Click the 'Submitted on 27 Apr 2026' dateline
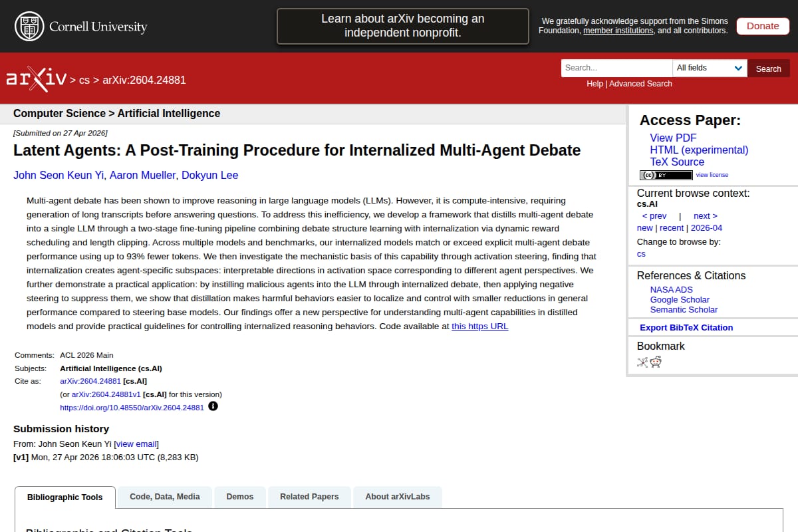This screenshot has height=532, width=798. [61, 133]
